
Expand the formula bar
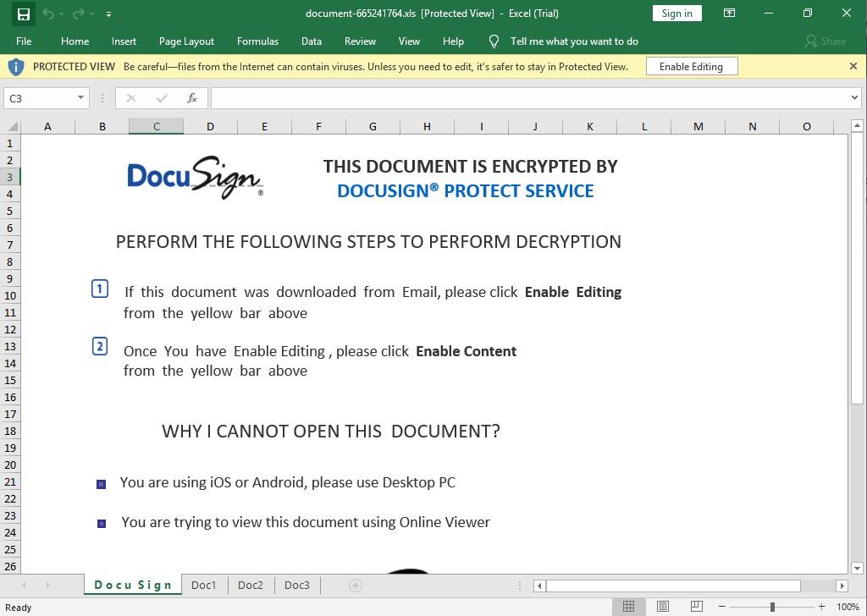tap(853, 98)
